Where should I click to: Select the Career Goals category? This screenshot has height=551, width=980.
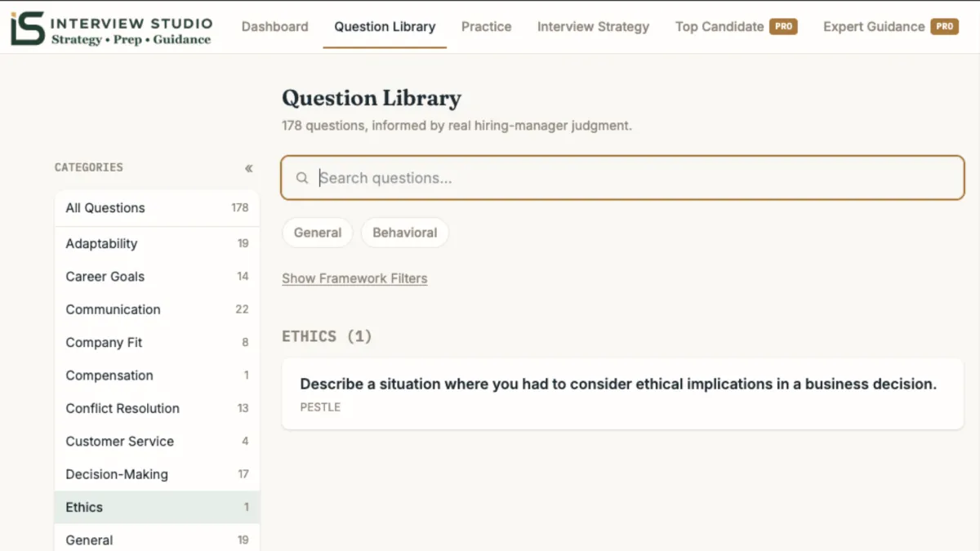[x=157, y=277]
